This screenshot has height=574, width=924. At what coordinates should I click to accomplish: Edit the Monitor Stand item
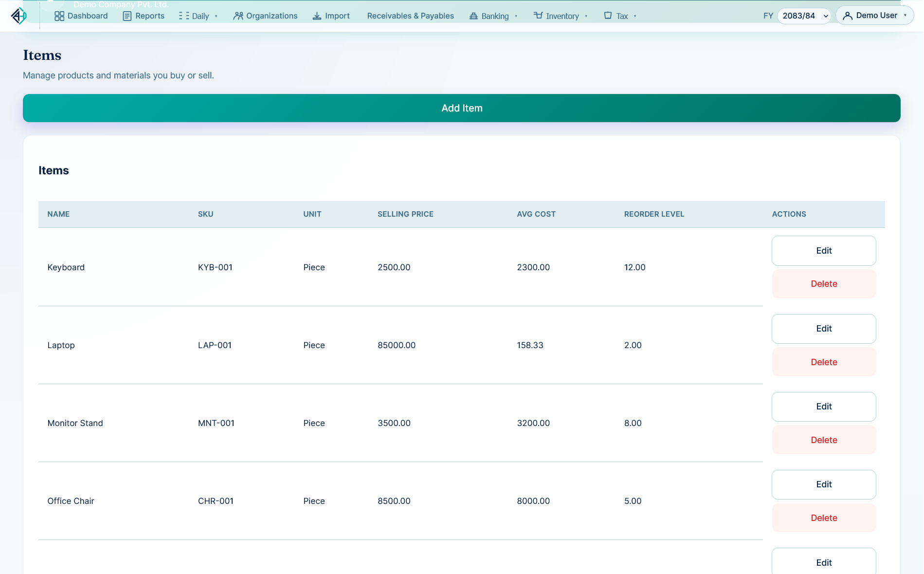(x=824, y=407)
